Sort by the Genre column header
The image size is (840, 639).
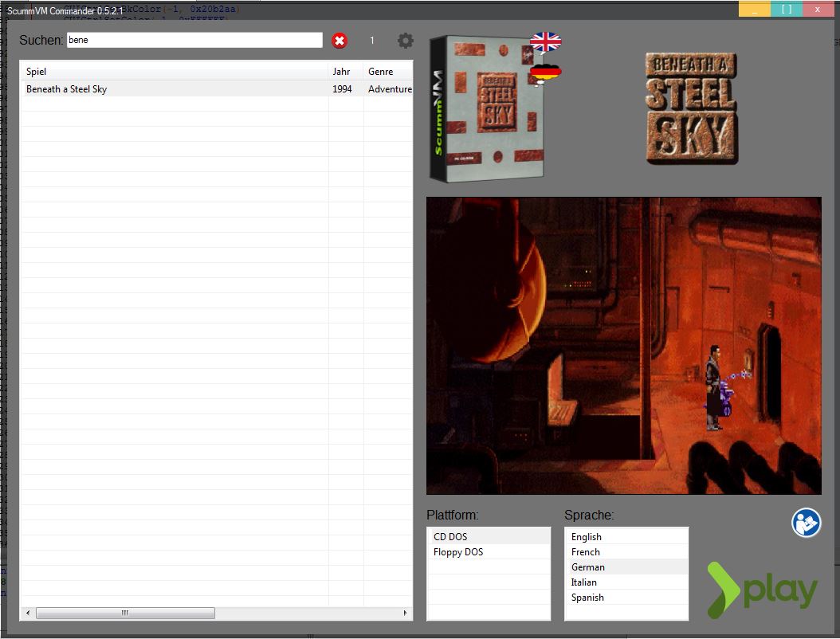click(387, 72)
